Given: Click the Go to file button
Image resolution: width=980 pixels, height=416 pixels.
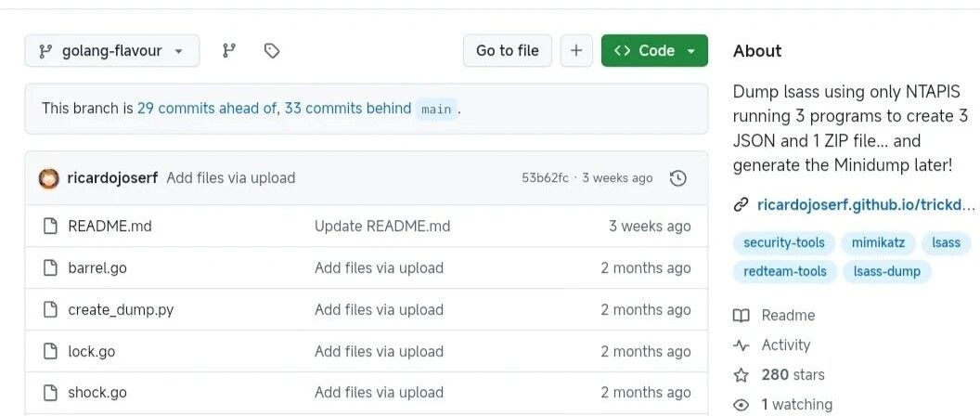Looking at the screenshot, I should pos(508,51).
